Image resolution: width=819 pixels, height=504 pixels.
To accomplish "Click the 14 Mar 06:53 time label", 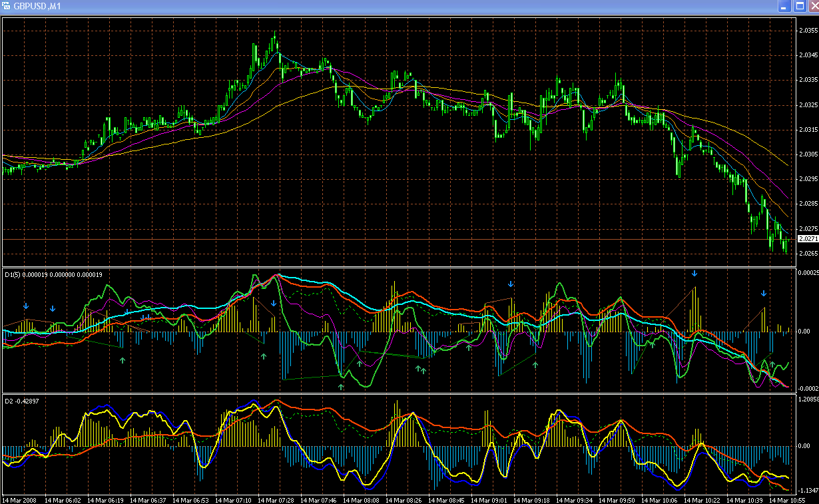I will pyautogui.click(x=190, y=499).
